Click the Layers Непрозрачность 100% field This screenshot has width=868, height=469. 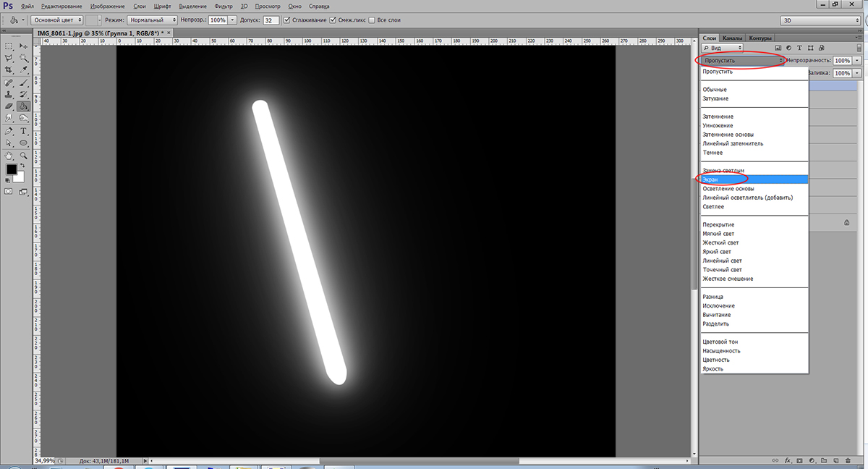842,61
